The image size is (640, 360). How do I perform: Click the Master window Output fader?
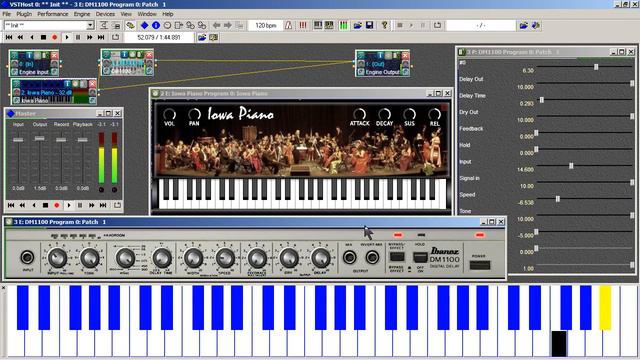pyautogui.click(x=40, y=139)
